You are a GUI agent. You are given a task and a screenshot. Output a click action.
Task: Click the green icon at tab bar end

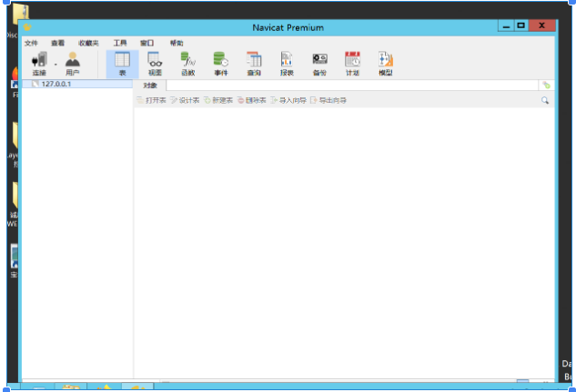[547, 85]
